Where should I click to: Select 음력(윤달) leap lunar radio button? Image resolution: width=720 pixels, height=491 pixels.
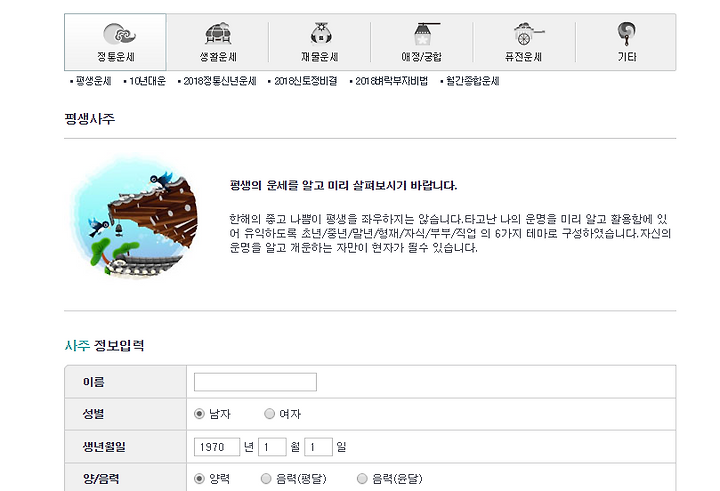tap(362, 479)
